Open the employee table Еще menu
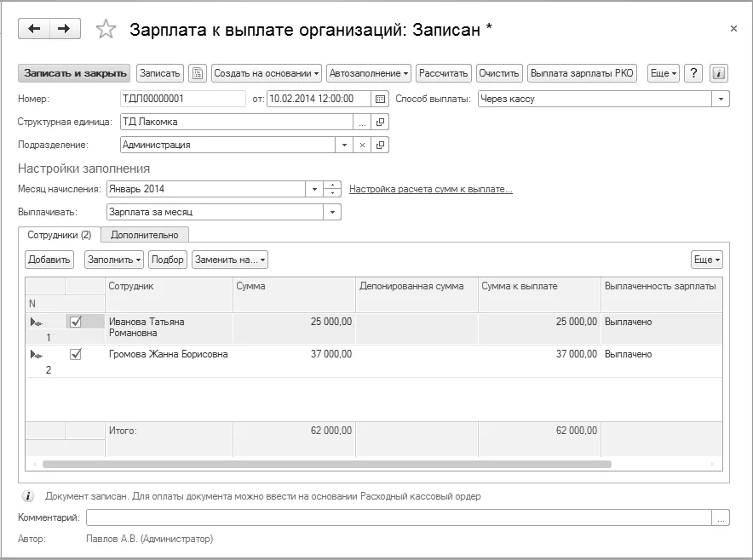Screen dimensions: 753x560 pyautogui.click(x=707, y=260)
